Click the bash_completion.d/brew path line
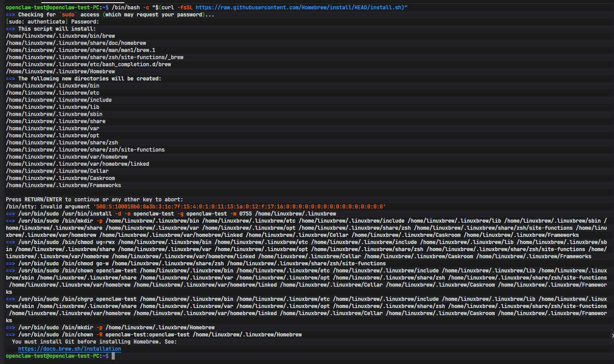 (88, 64)
